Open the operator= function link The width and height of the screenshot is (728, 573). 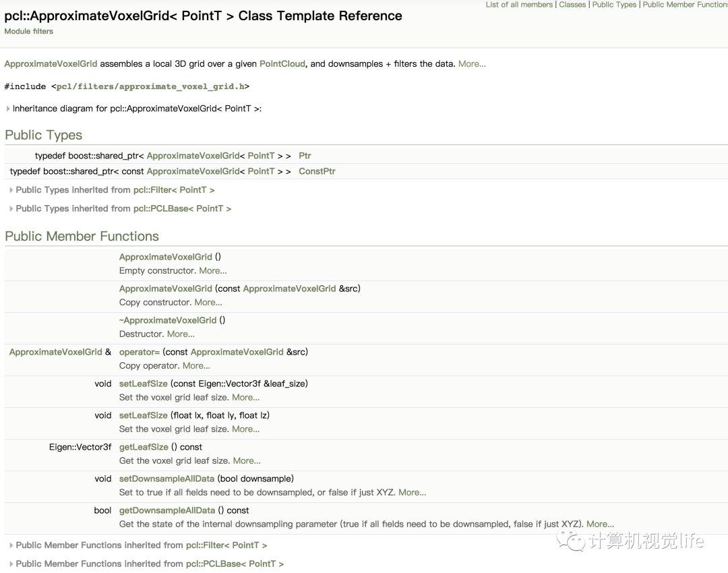[x=140, y=352]
